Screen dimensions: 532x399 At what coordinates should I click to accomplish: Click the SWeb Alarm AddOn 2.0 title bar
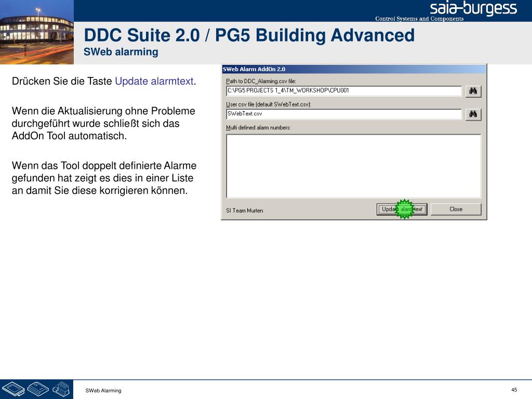(x=353, y=69)
